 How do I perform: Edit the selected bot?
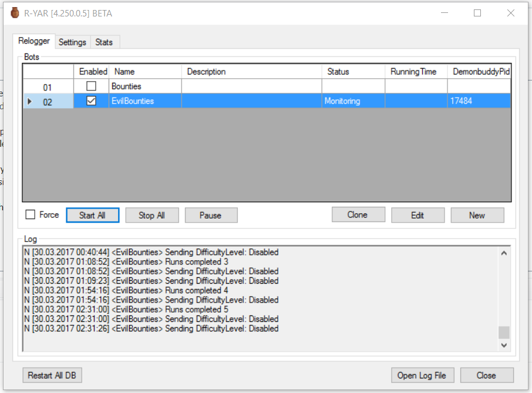(x=417, y=215)
